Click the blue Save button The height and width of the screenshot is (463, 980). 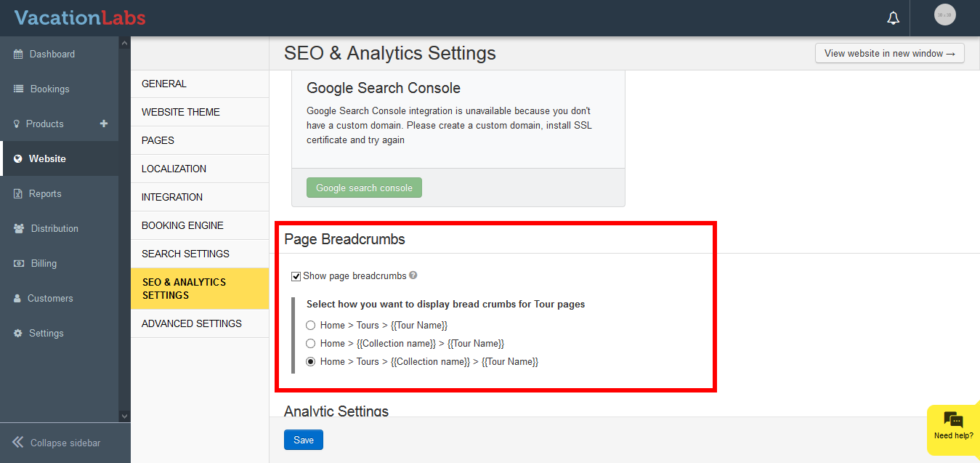304,440
